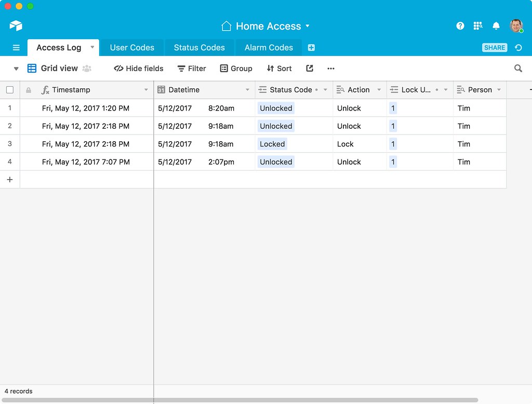
Task: Open the Datetime column dropdown
Action: (x=247, y=90)
